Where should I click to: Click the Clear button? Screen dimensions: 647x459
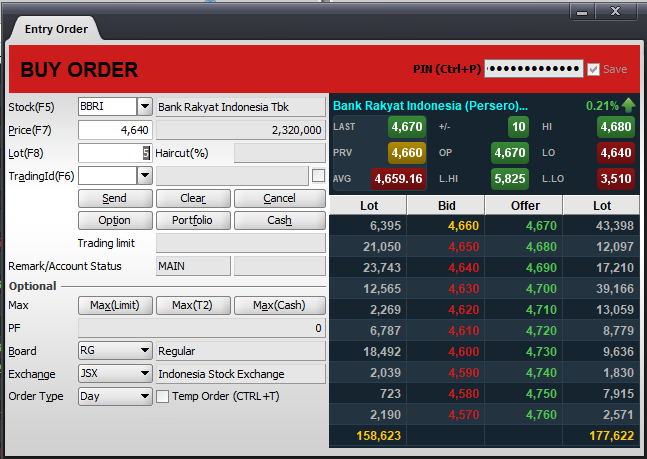193,199
